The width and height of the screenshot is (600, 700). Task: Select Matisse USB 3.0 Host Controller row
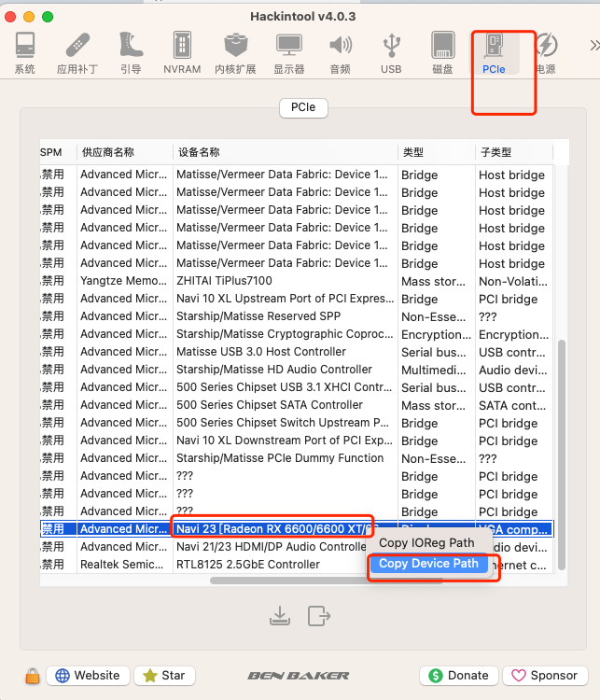pyautogui.click(x=297, y=352)
